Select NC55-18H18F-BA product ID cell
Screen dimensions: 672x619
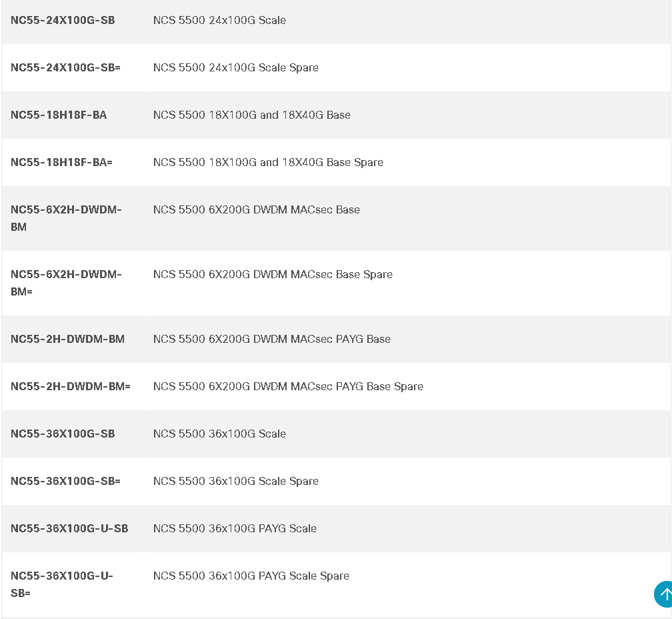click(59, 115)
